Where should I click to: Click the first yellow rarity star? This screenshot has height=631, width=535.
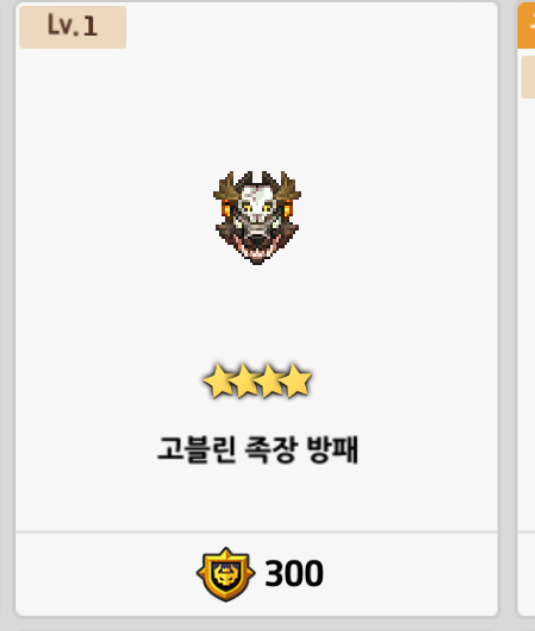tap(218, 381)
